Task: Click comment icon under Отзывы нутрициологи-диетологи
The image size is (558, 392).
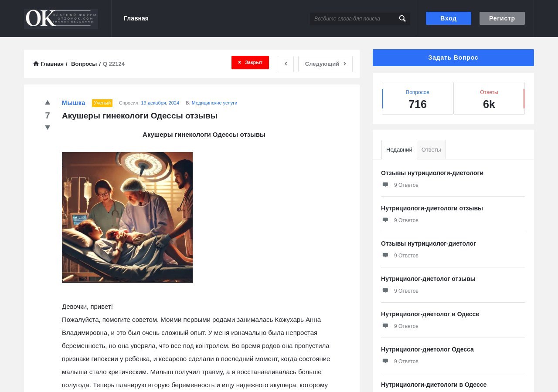Action: pyautogui.click(x=385, y=185)
